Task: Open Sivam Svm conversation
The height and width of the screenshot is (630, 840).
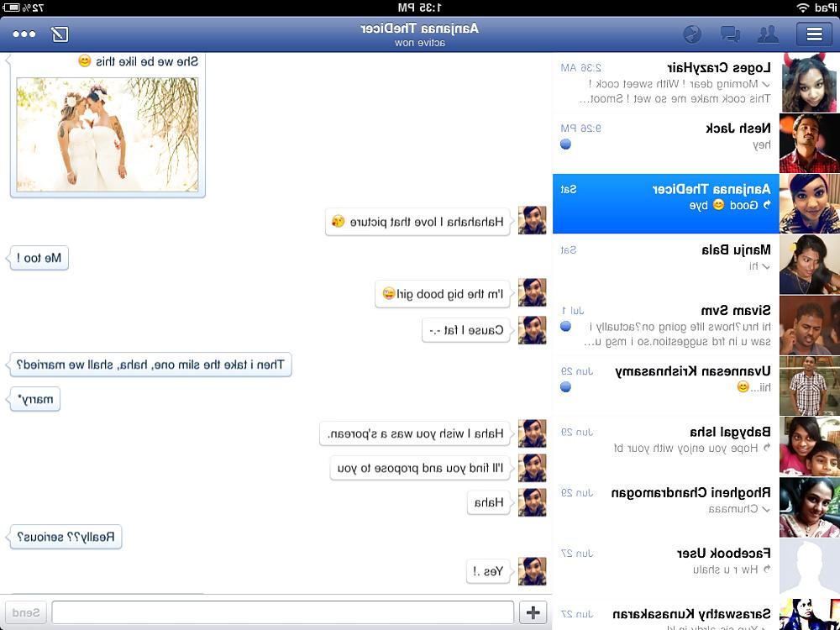Action: tap(696, 325)
